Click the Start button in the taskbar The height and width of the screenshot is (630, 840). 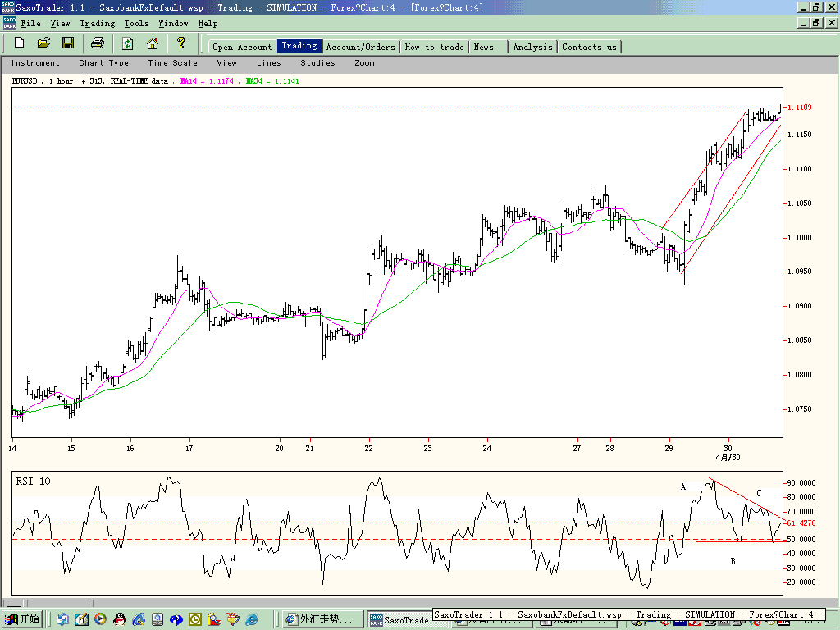22,619
